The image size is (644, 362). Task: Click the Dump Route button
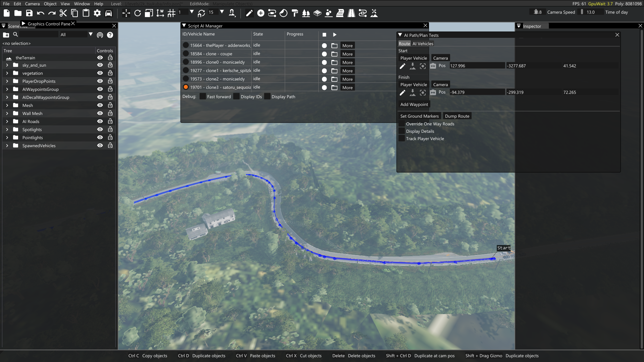pyautogui.click(x=457, y=116)
